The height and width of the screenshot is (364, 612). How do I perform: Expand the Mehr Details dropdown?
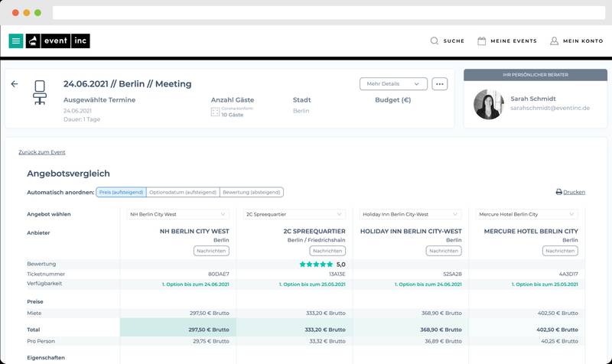393,84
